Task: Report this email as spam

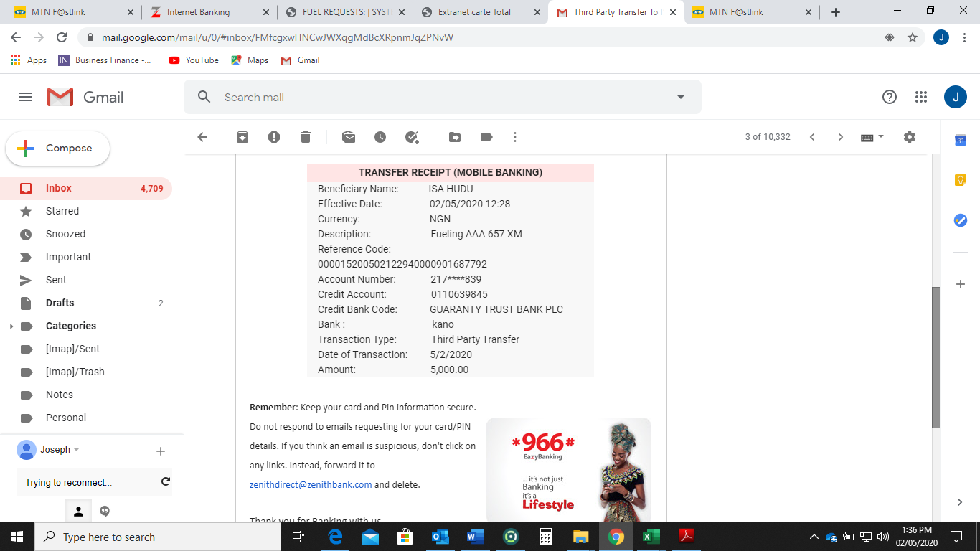Action: pos(274,137)
